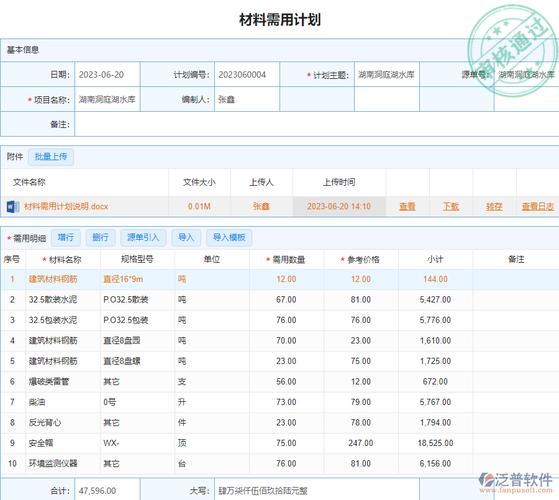The width and height of the screenshot is (559, 500).
Task: Click the 计划主题 field 湖南洞庭湖水库
Action: tap(387, 74)
